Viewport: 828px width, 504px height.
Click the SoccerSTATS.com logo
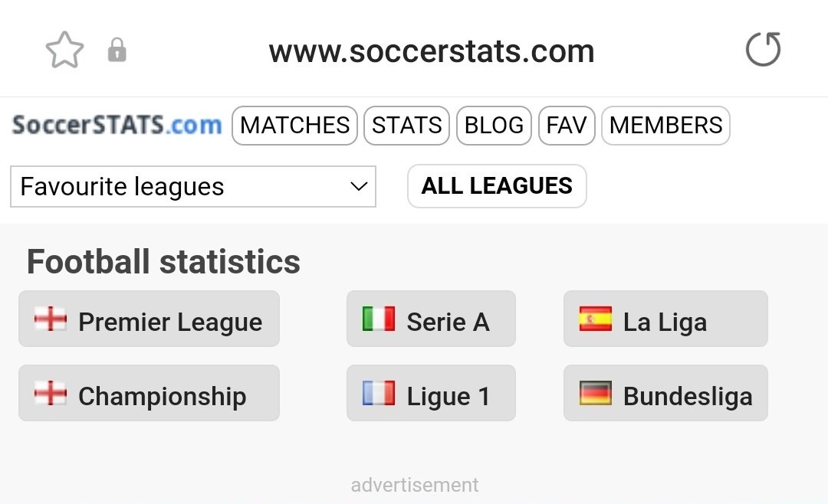tap(117, 125)
